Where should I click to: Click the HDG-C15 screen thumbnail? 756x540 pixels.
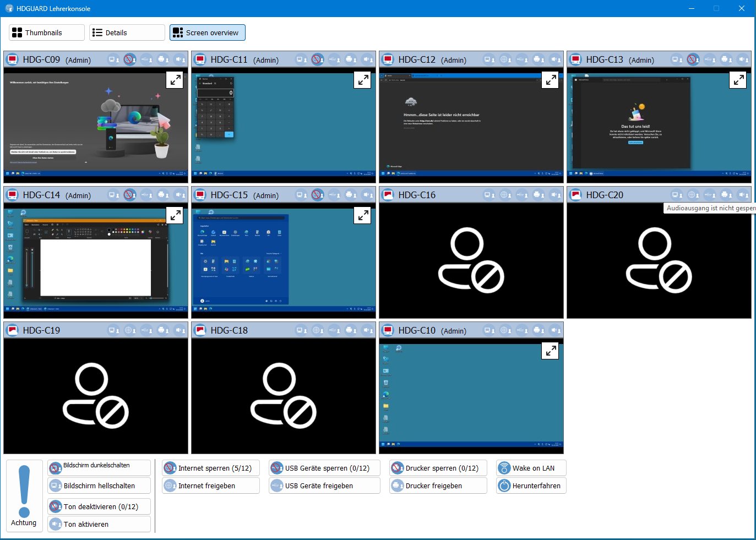(x=284, y=260)
